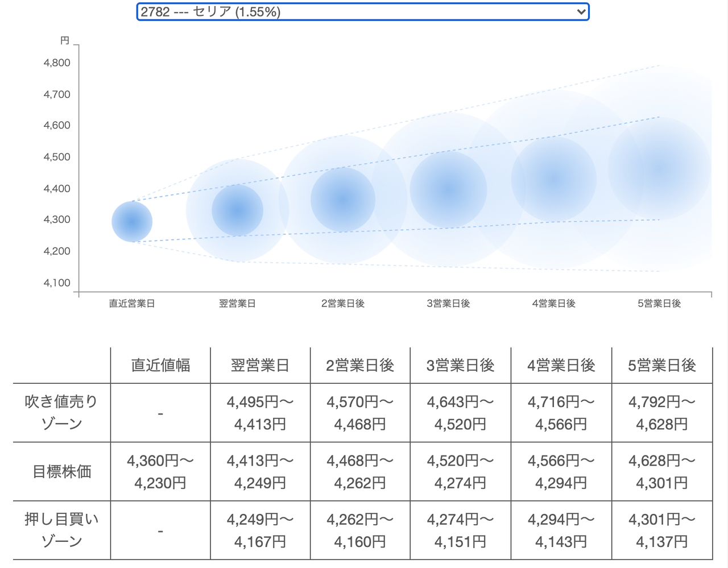This screenshot has width=728, height=568.
Task: Click the 4,500 value on the price axis
Action: click(57, 157)
